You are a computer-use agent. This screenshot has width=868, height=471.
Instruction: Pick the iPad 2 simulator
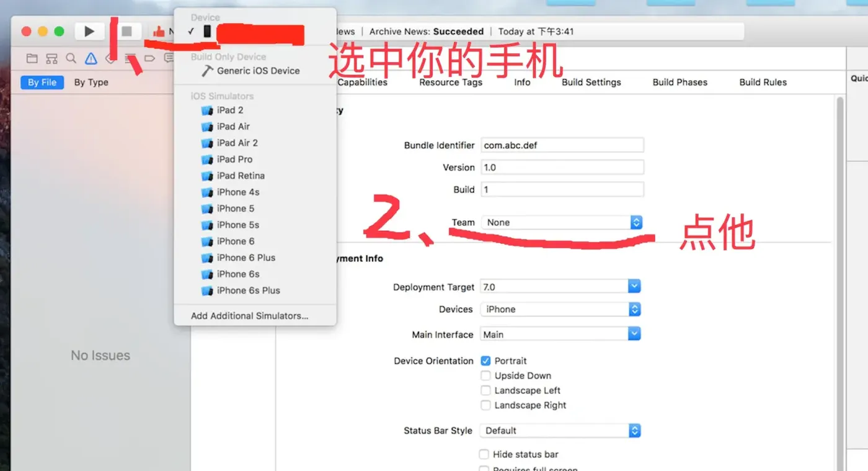[255, 110]
